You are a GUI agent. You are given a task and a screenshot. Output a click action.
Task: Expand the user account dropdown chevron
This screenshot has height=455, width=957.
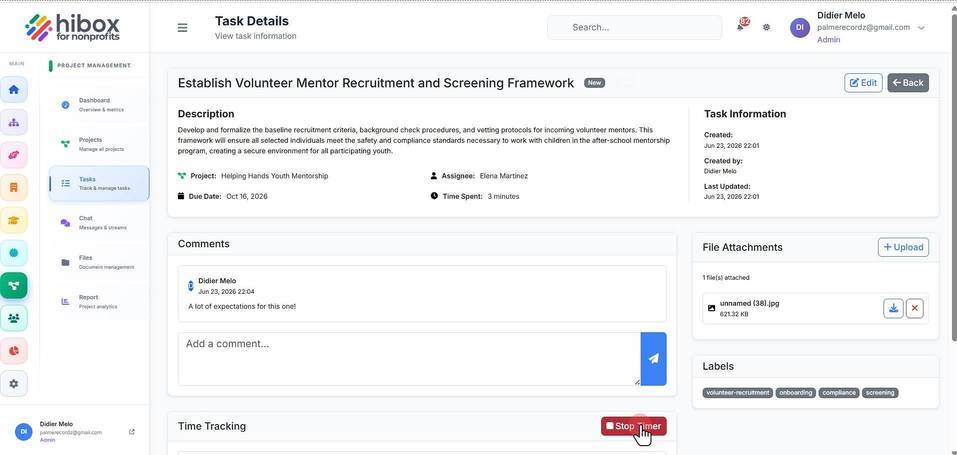[921, 27]
